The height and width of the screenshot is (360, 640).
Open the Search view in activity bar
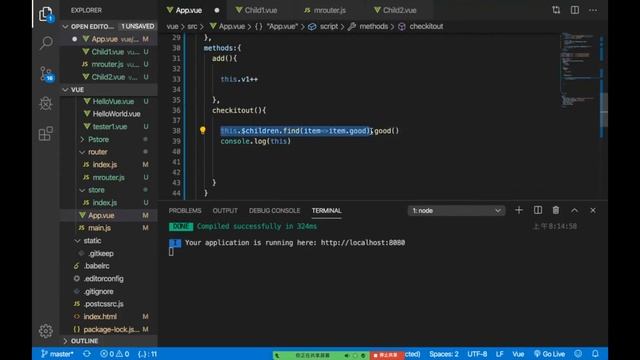point(46,42)
